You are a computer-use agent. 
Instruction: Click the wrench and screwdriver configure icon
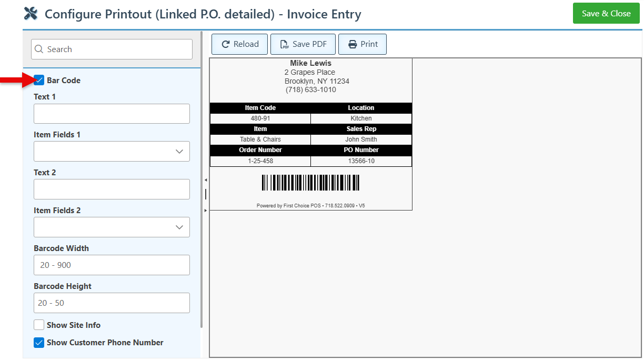[x=31, y=14]
